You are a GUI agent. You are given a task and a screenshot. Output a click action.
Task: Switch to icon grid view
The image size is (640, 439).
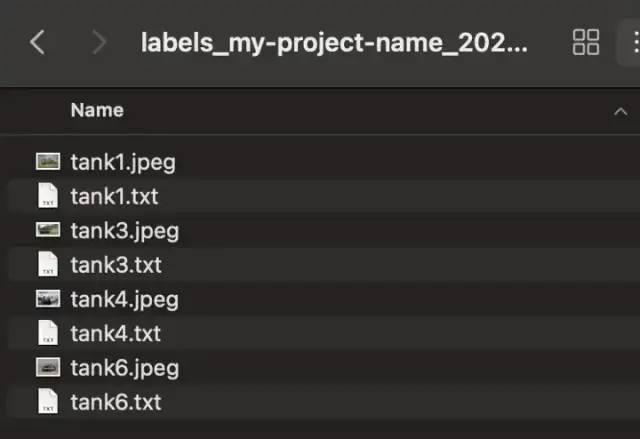pyautogui.click(x=586, y=42)
